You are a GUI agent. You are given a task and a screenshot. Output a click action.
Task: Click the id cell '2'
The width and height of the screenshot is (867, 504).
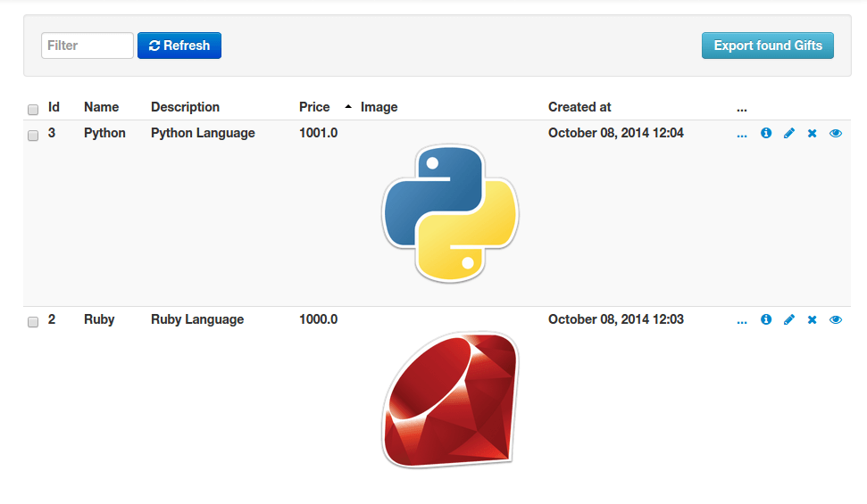coord(52,319)
